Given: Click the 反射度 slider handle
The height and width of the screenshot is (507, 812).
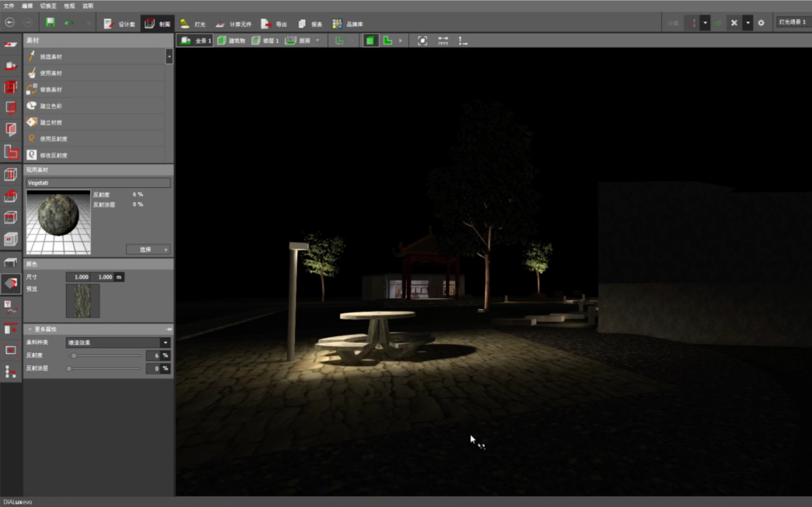Looking at the screenshot, I should pyautogui.click(x=74, y=355).
